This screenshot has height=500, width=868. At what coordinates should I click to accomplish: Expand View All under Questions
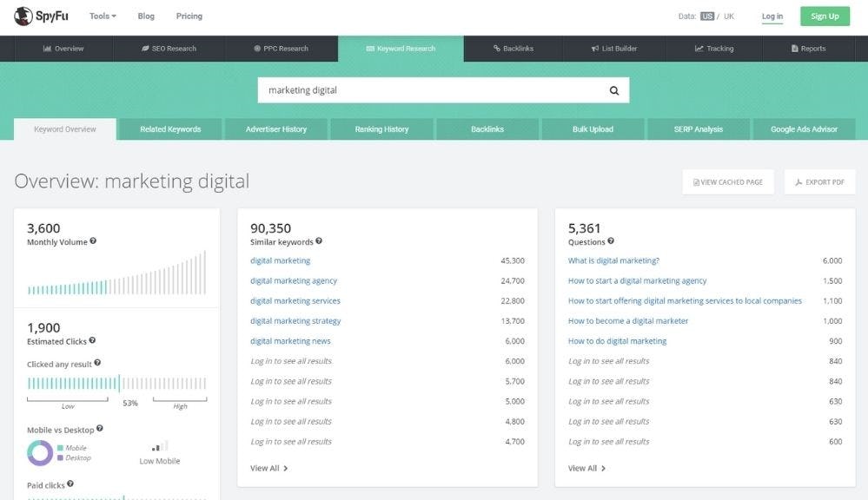pos(586,468)
